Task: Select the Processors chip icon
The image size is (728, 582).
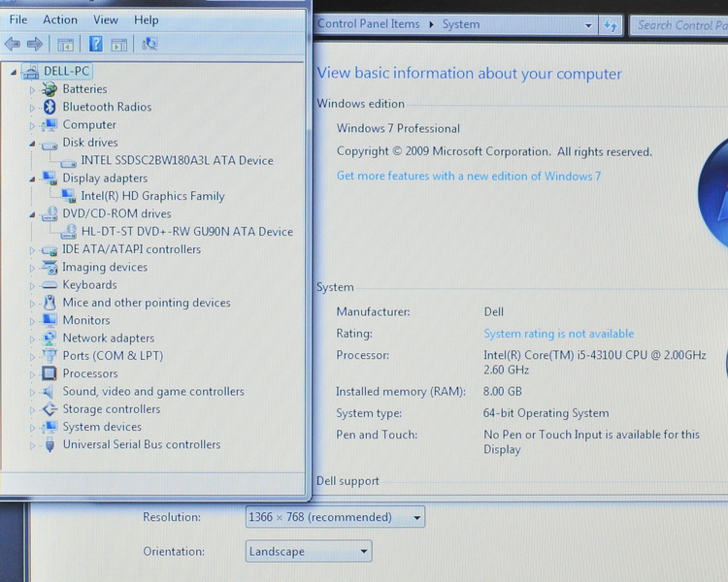Action: 49,373
